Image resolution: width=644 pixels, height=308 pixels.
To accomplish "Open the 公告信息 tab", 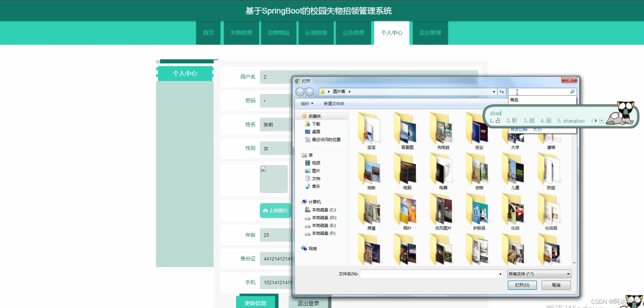I will coord(353,33).
